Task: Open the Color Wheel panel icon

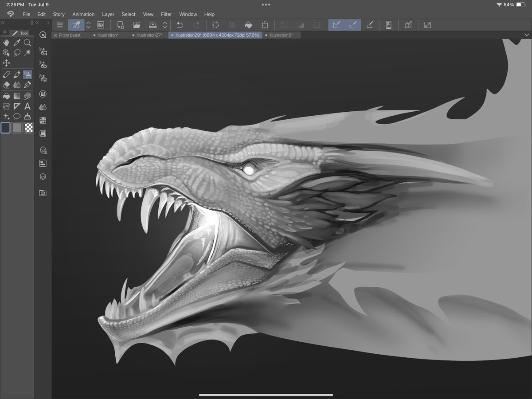Action: tap(43, 94)
